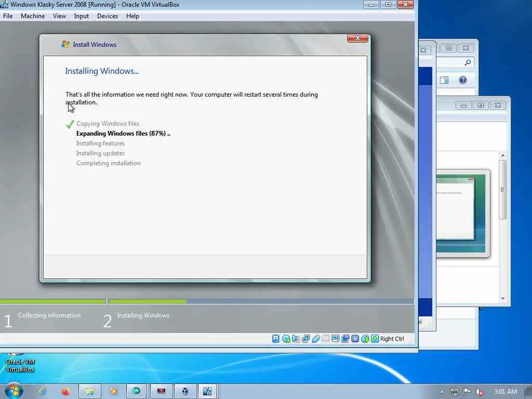
Task: Click the VM preview thumbnail in background window
Action: (x=463, y=213)
